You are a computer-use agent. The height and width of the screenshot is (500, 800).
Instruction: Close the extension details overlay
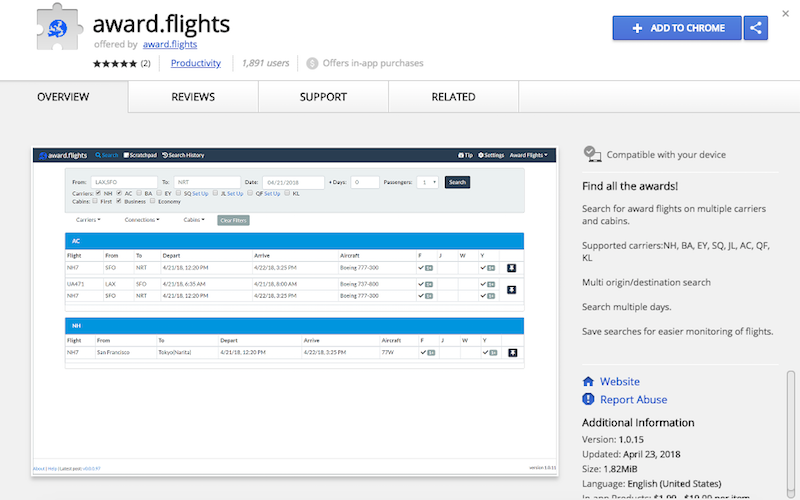pyautogui.click(x=786, y=14)
